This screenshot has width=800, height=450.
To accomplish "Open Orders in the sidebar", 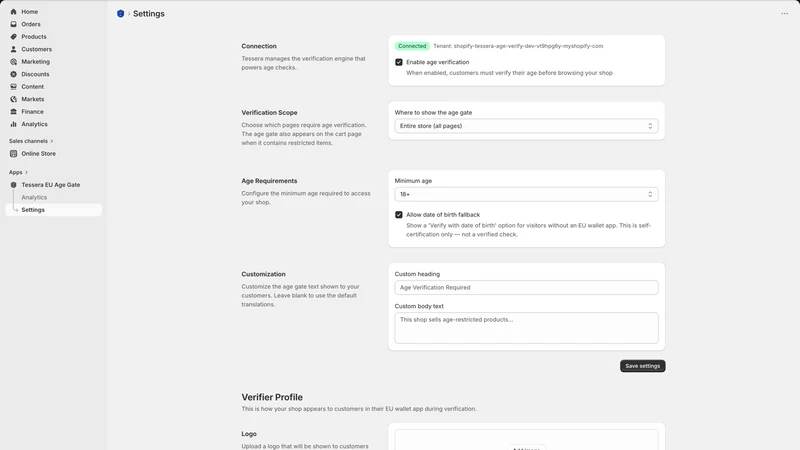I will click(x=54, y=24).
